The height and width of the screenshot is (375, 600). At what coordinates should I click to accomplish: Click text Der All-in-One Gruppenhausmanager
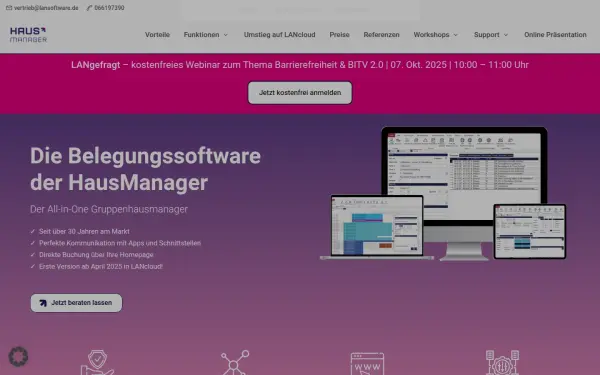109,209
